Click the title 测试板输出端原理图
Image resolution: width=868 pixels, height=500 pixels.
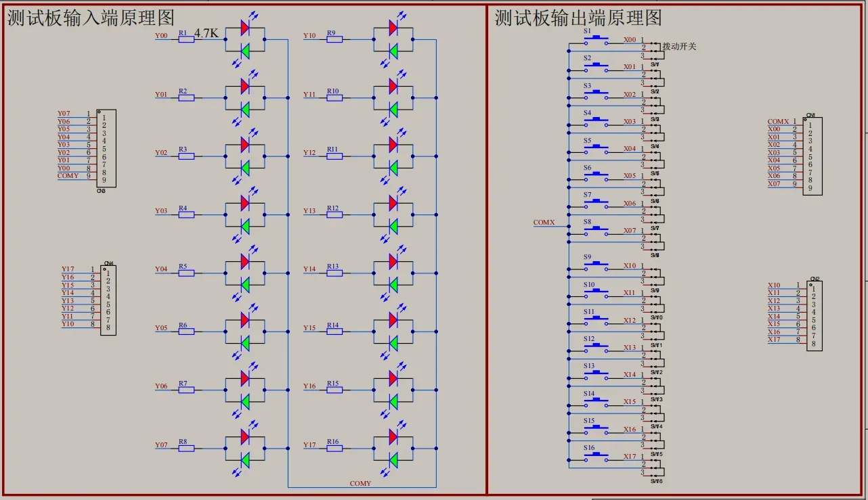[x=578, y=17]
